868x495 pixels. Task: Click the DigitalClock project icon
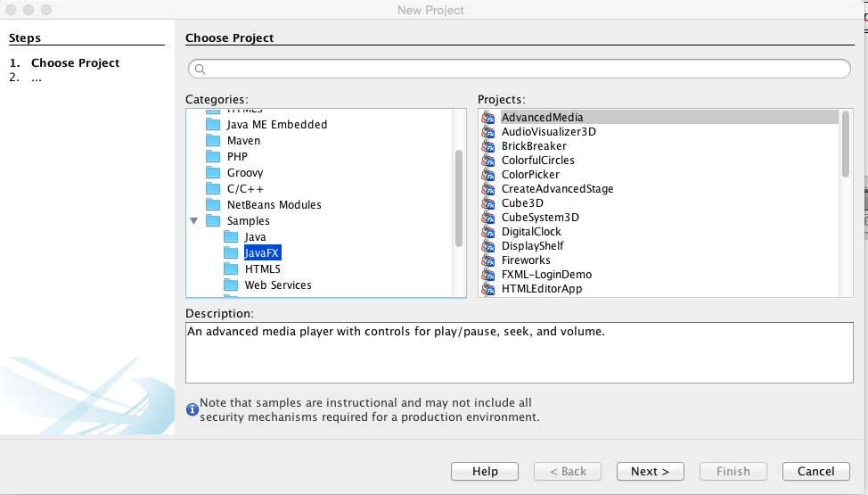(x=487, y=232)
